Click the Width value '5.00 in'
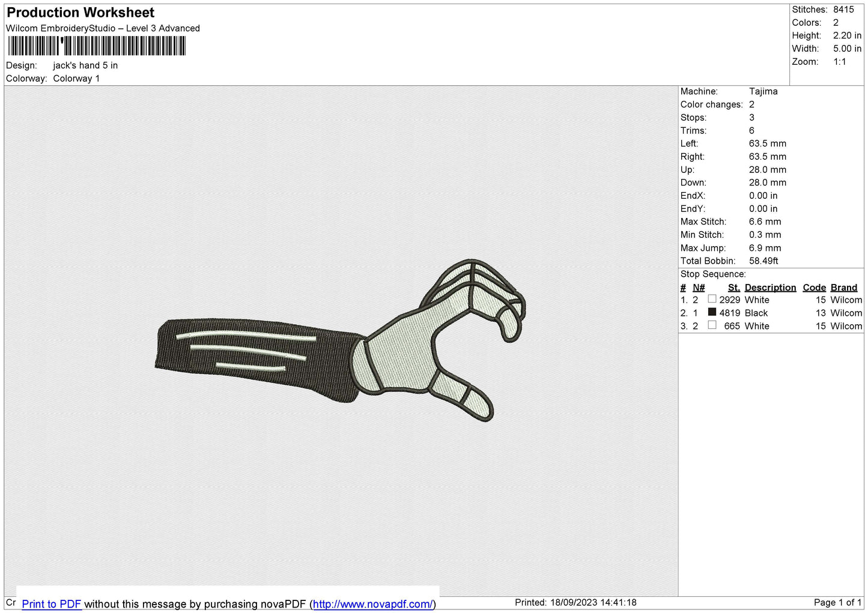This screenshot has height=613, width=868. coord(847,49)
